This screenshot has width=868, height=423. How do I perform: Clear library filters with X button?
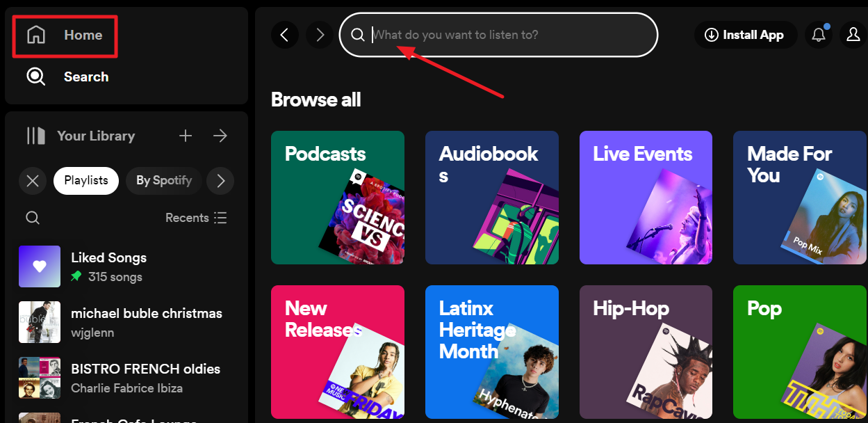click(33, 181)
